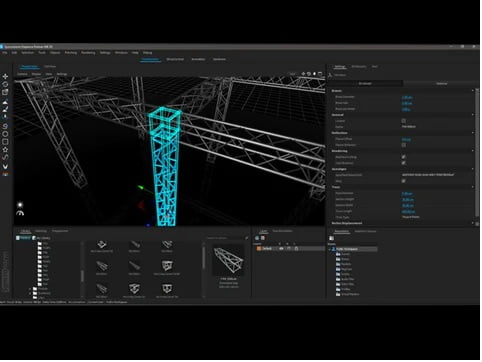This screenshot has width=482, height=362.
Task: Click the object icon under the Settings tab
Action: [x=330, y=75]
